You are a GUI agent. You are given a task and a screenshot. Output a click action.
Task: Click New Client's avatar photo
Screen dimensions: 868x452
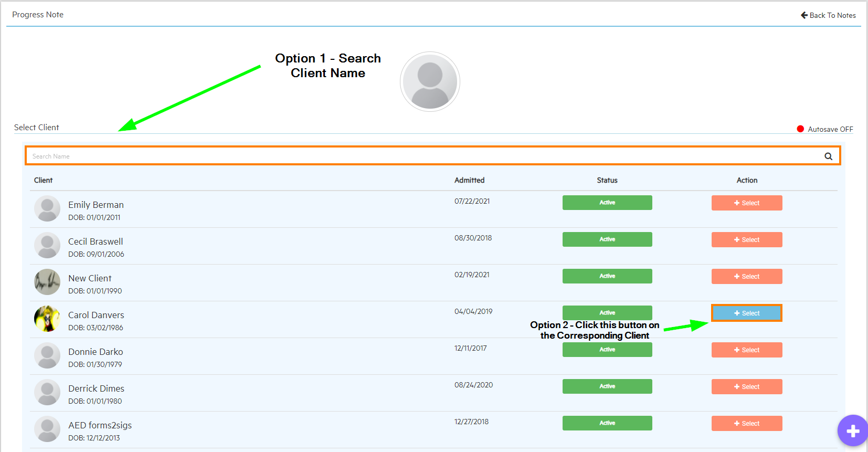[x=47, y=282]
